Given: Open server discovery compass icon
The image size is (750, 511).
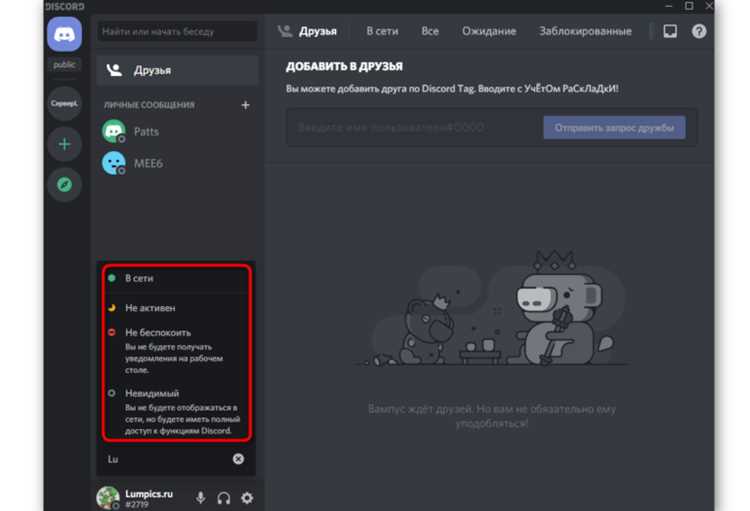Looking at the screenshot, I should tap(65, 184).
